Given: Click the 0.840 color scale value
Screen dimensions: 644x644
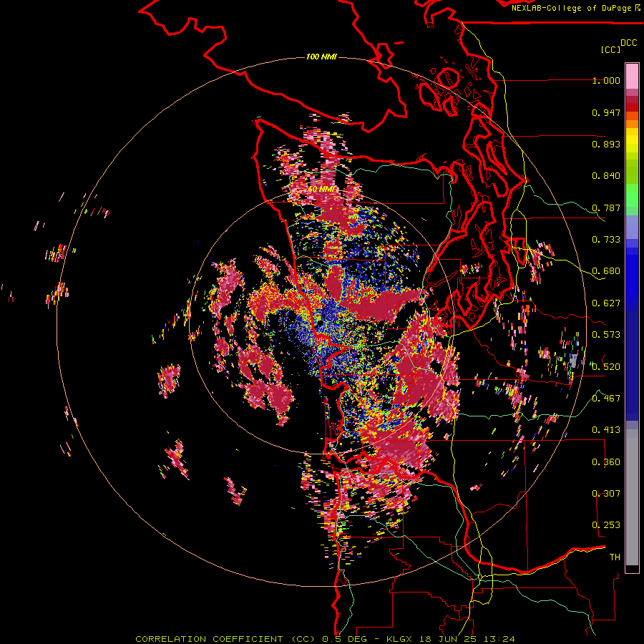Looking at the screenshot, I should [606, 176].
